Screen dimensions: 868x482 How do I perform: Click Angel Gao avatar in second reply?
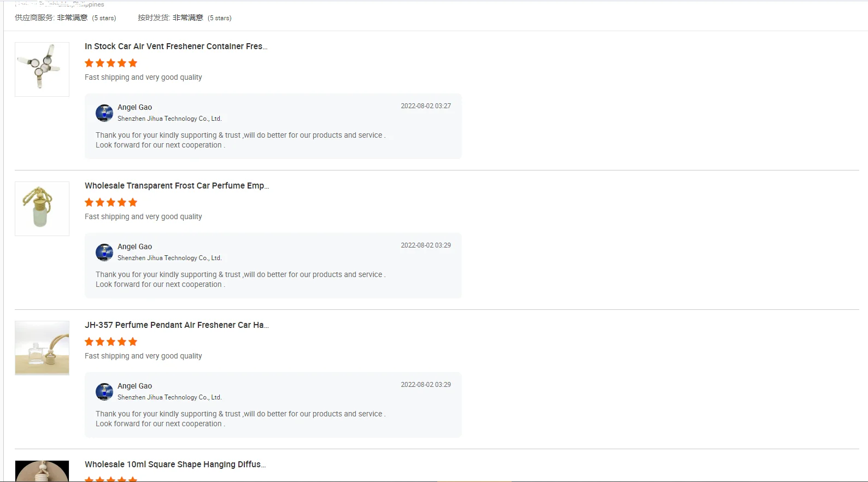[104, 252]
